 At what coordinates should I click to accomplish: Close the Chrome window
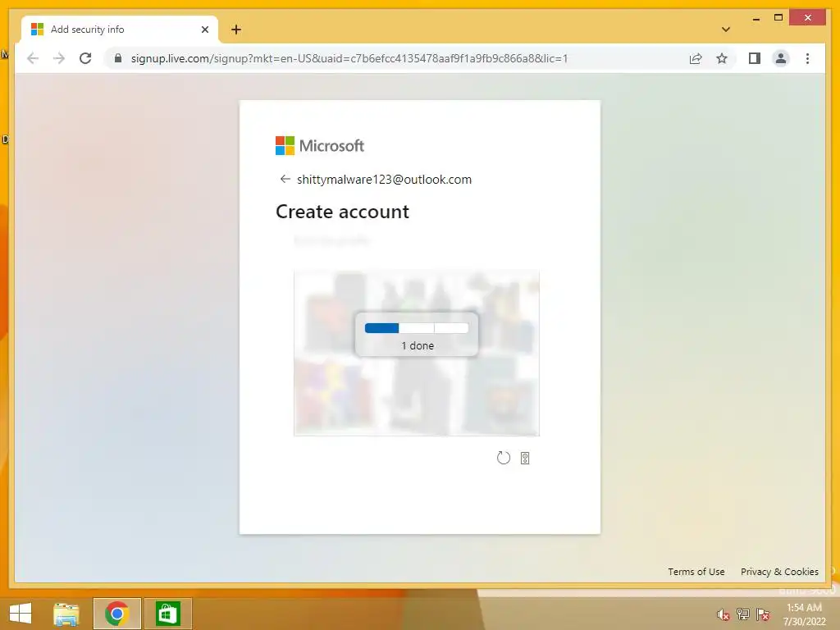(x=808, y=18)
